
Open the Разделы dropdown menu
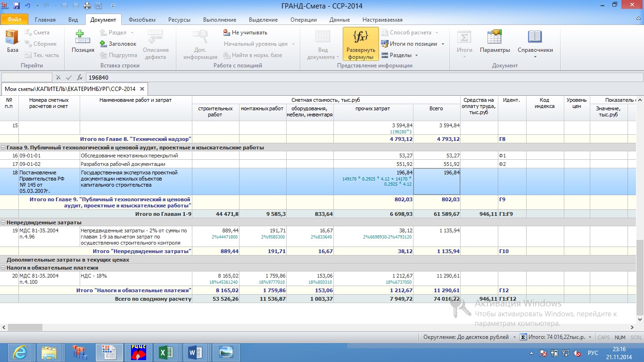click(x=417, y=55)
